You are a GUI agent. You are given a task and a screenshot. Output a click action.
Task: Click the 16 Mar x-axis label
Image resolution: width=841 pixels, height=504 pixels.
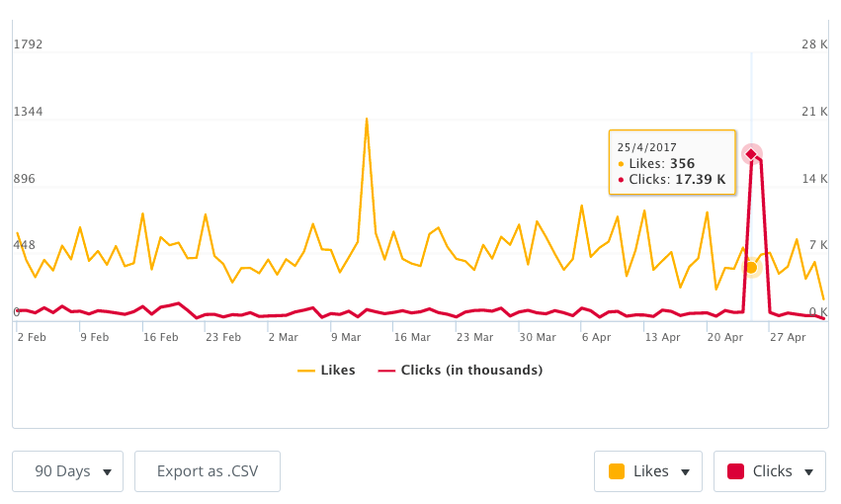tap(412, 337)
